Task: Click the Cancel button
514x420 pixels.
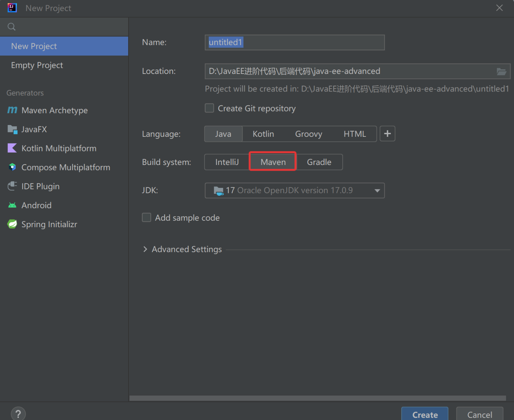Action: tap(480, 414)
